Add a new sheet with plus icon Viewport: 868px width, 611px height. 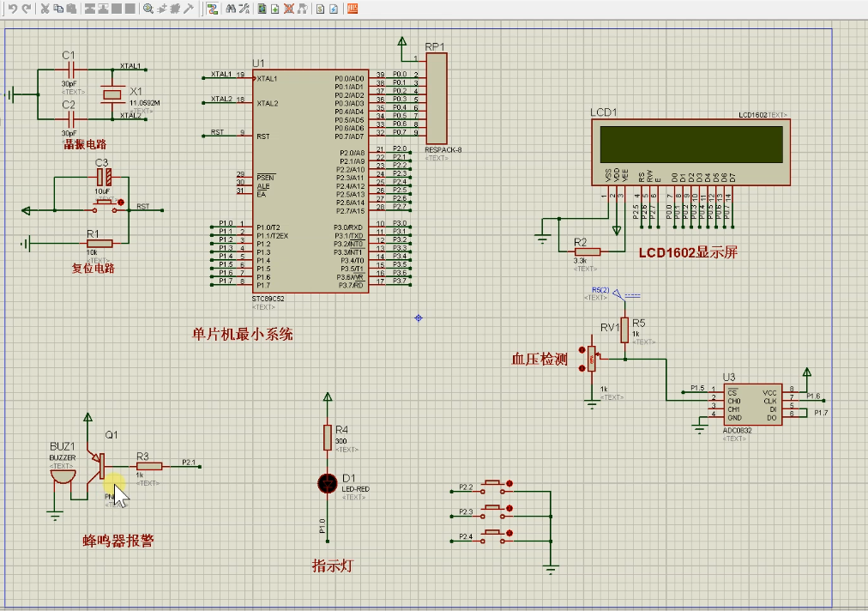pyautogui.click(x=274, y=9)
